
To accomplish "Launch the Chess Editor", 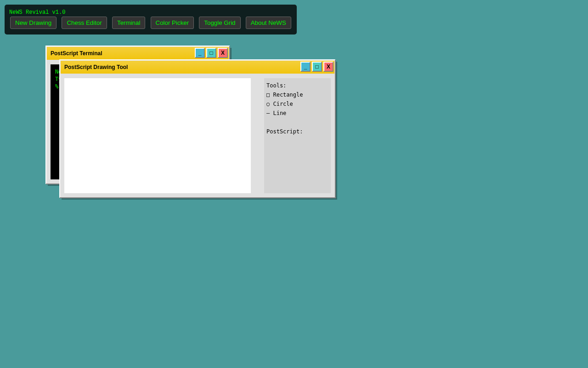I will click(84, 23).
